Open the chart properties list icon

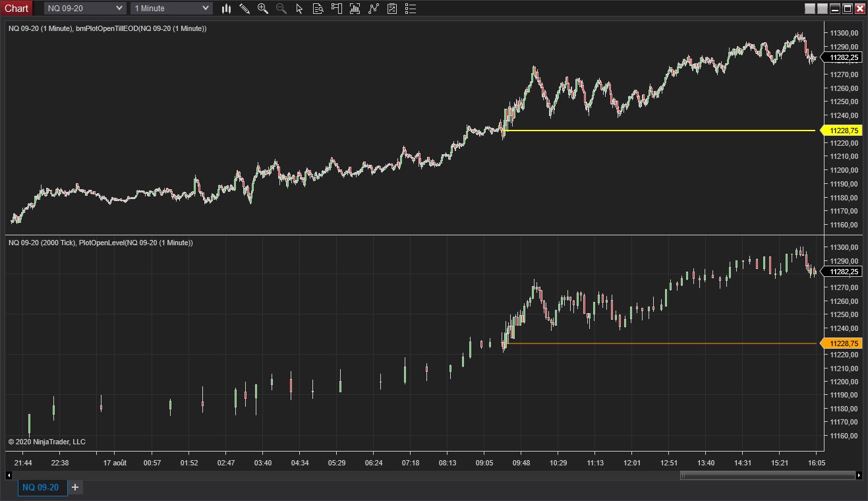(411, 9)
